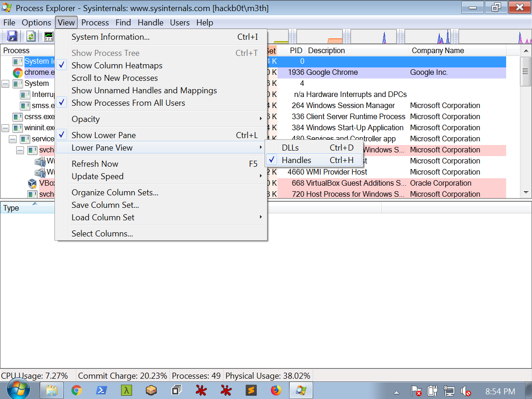Click the network tray icon
The image size is (532, 399).
(x=449, y=391)
